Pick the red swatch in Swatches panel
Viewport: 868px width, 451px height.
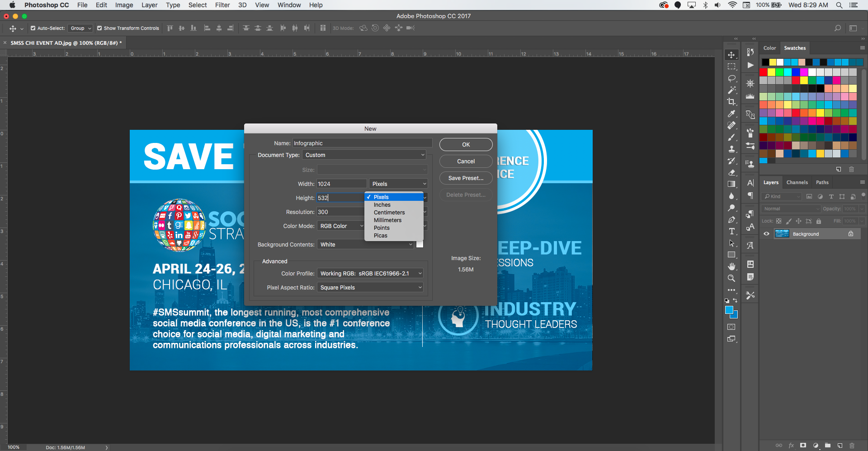point(764,72)
